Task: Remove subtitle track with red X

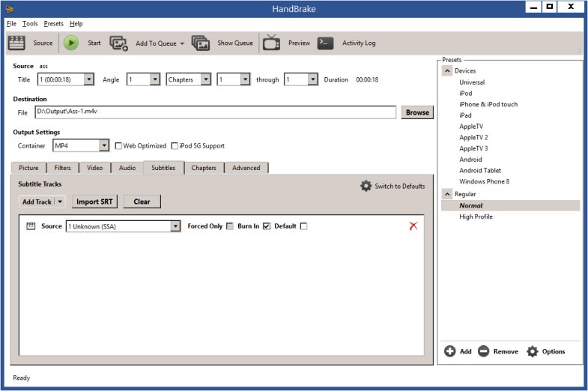Action: [413, 225]
